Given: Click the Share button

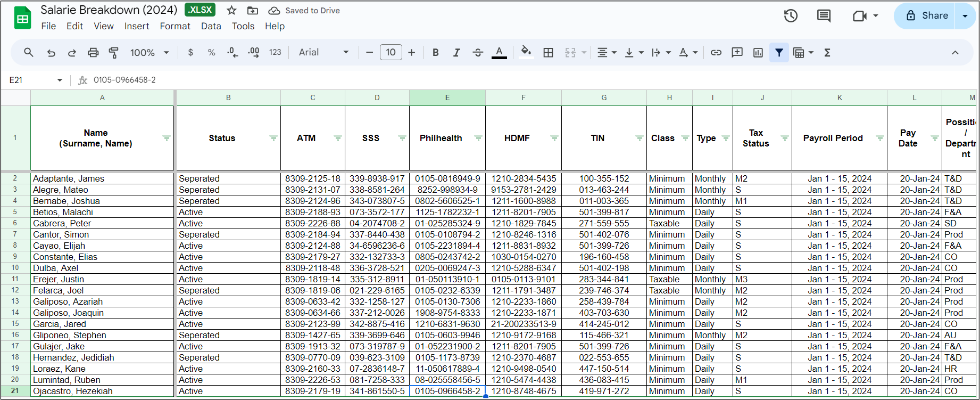Looking at the screenshot, I should [x=926, y=16].
